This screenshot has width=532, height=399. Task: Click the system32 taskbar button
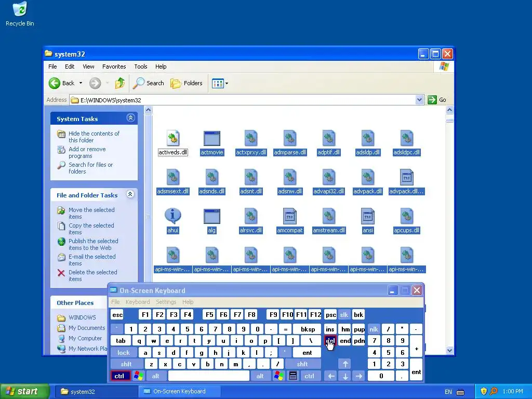coord(96,392)
